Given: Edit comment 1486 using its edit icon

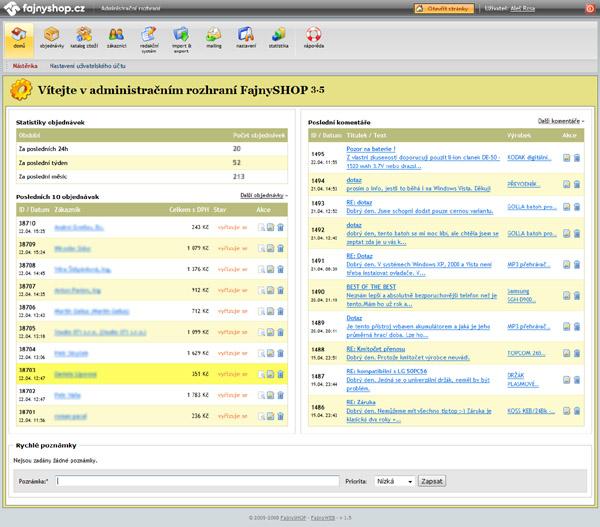Looking at the screenshot, I should tap(567, 411).
